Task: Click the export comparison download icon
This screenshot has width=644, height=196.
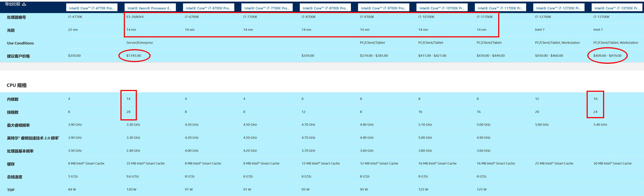Action: 24,4
